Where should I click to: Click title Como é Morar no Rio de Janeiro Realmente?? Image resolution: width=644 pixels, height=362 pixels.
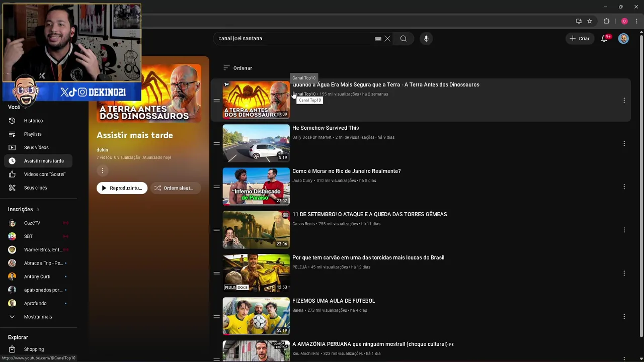click(347, 171)
